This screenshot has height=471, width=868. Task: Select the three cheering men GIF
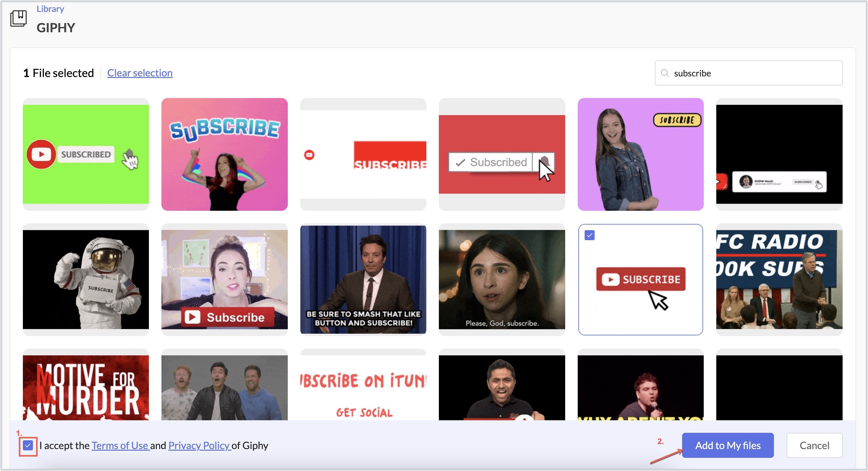pyautogui.click(x=224, y=385)
